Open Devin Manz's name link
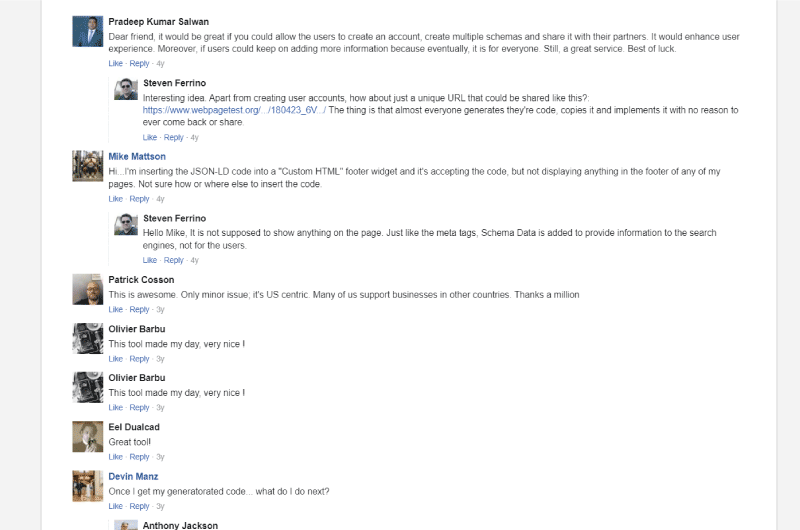The height and width of the screenshot is (530, 800). click(133, 476)
